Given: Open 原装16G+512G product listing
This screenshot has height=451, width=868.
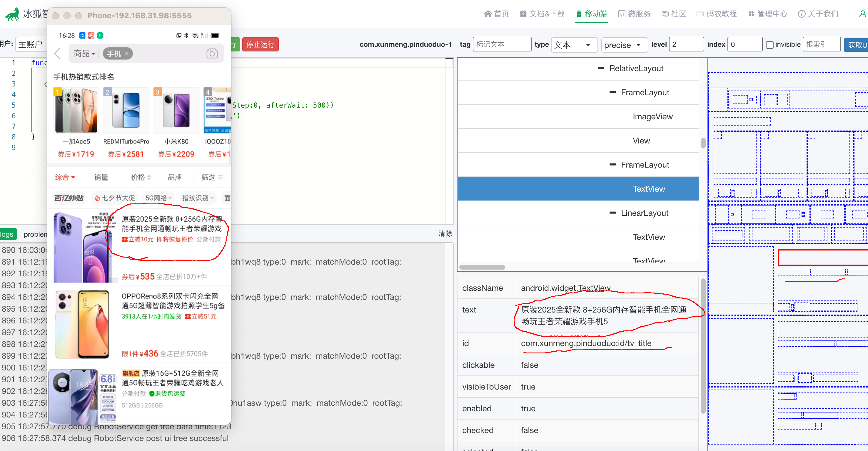Looking at the screenshot, I should [173, 378].
